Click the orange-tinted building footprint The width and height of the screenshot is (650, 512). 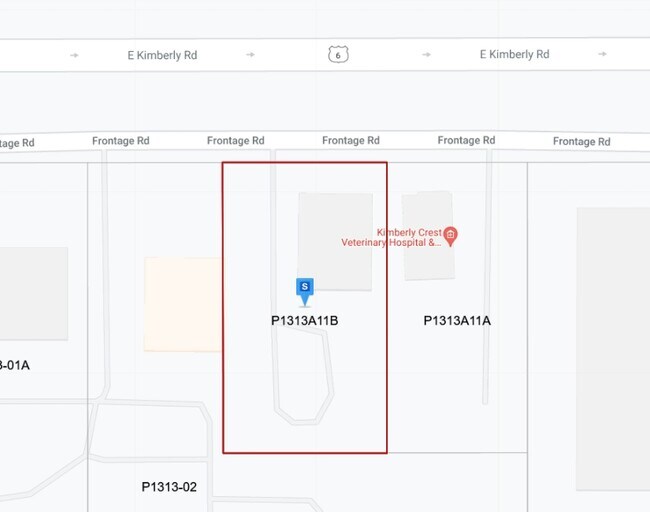pos(182,304)
